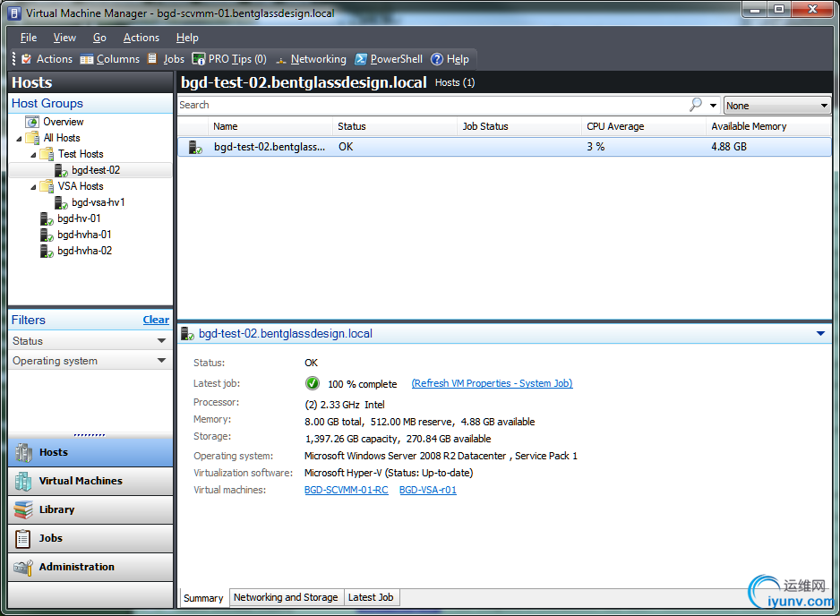
Task: Sort by Available Memory column header
Action: 768,126
